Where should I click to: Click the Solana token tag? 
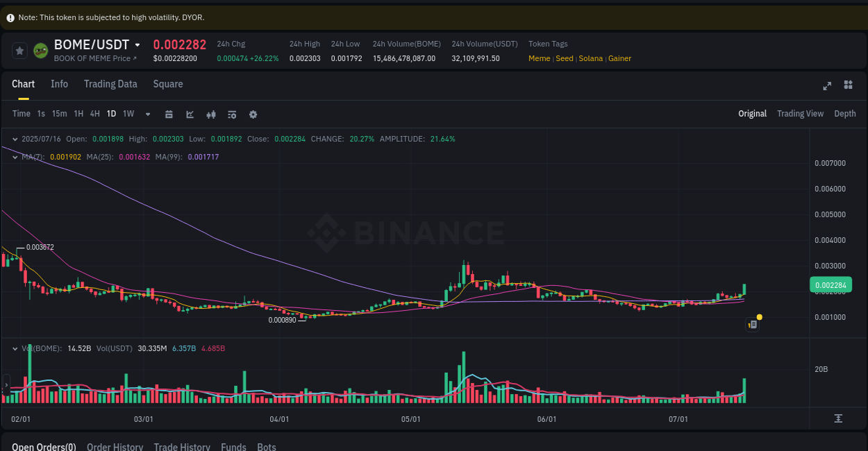pos(590,58)
